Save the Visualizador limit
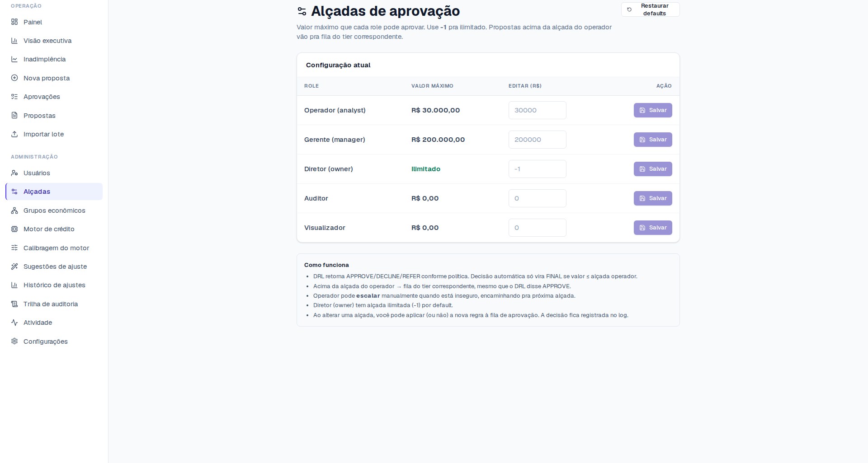This screenshot has height=463, width=868. pyautogui.click(x=653, y=228)
